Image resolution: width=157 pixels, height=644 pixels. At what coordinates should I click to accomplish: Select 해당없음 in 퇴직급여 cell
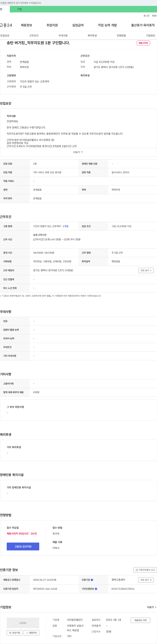pyautogui.click(x=116, y=261)
